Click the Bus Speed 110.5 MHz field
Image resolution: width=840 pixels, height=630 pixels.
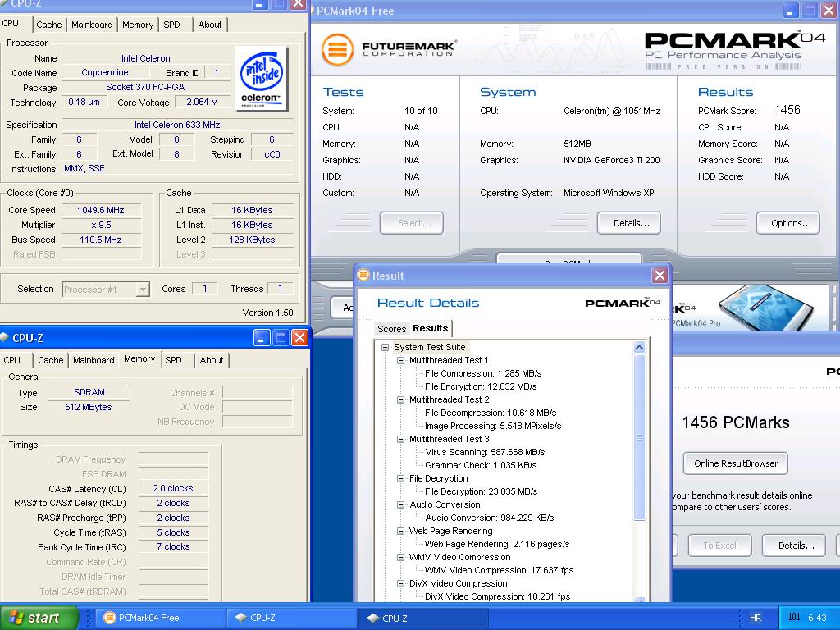101,240
